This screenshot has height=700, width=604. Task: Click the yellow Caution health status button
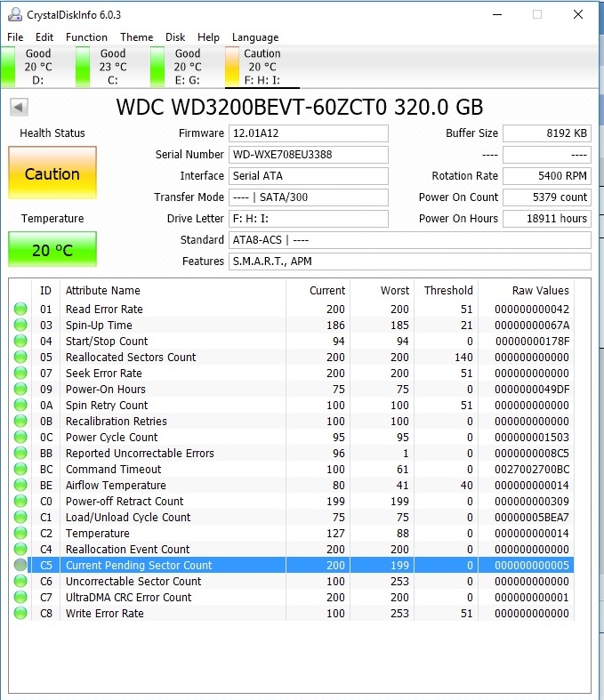click(52, 173)
